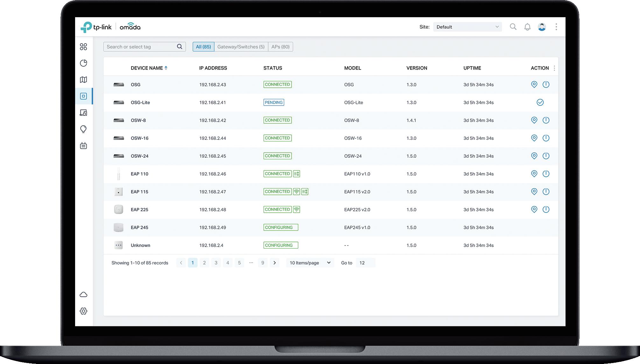This screenshot has width=640, height=364.
Task: Open the Insights lightbulb sidebar icon
Action: [83, 129]
